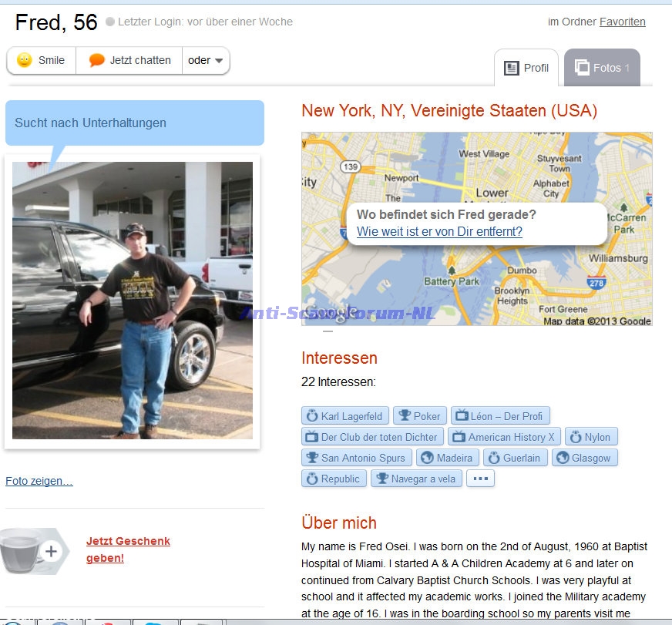Click the 'Foto zeigen...' link

(x=39, y=481)
